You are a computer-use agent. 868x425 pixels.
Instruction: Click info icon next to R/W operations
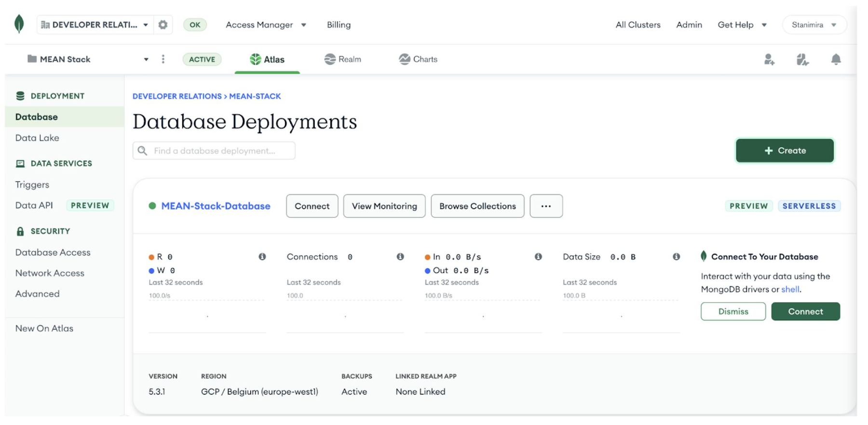pyautogui.click(x=262, y=257)
